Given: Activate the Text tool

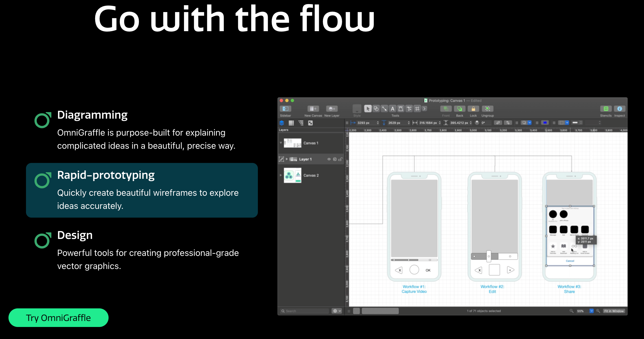Looking at the screenshot, I should tap(392, 109).
